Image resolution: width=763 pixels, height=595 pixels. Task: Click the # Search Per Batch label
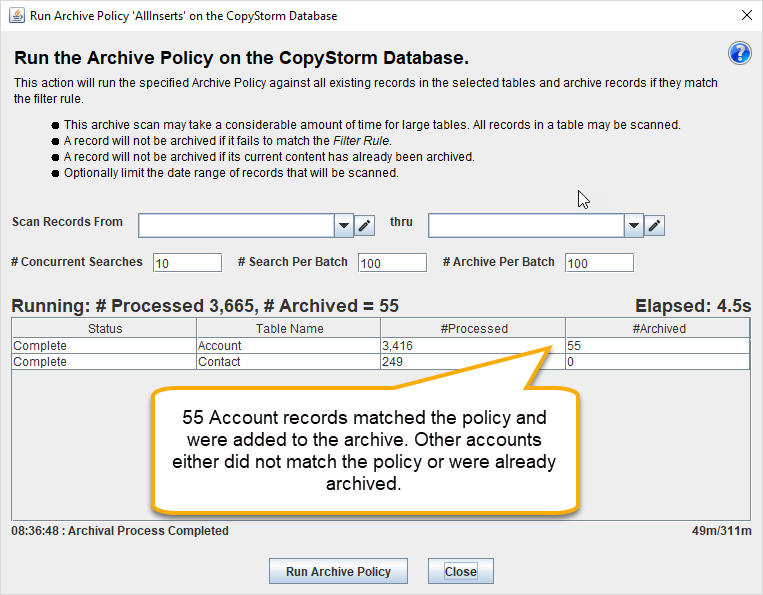tap(292, 262)
